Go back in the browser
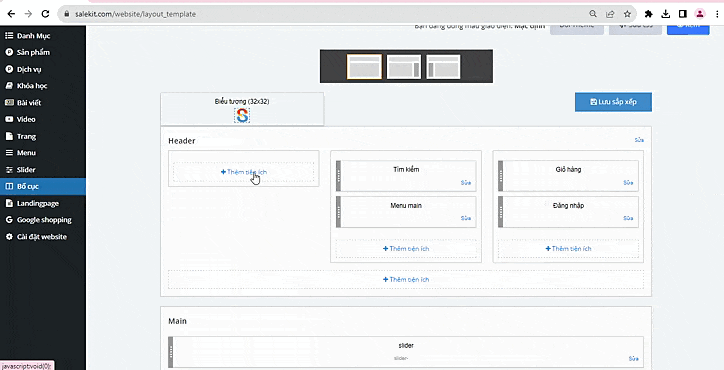 tap(12, 14)
